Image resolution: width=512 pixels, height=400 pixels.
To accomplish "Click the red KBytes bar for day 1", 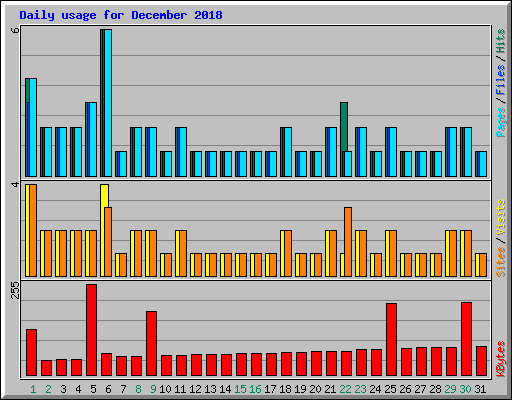I will [32, 353].
